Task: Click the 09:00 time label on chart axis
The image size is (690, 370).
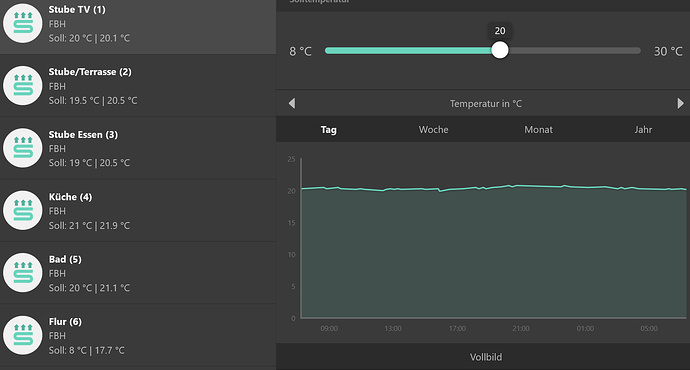Action: [x=329, y=329]
